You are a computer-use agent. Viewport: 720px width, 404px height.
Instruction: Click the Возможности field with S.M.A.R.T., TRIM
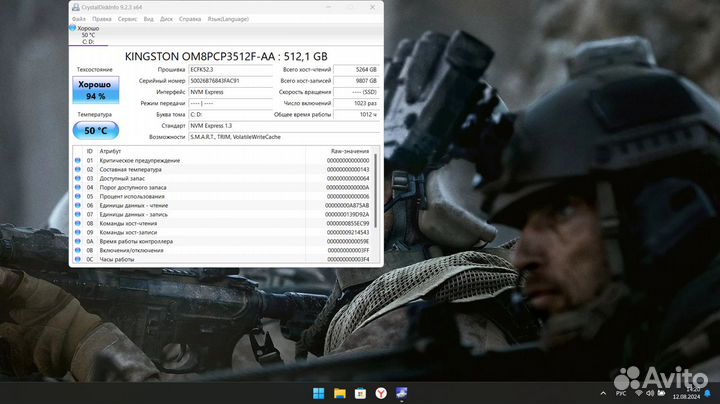284,137
